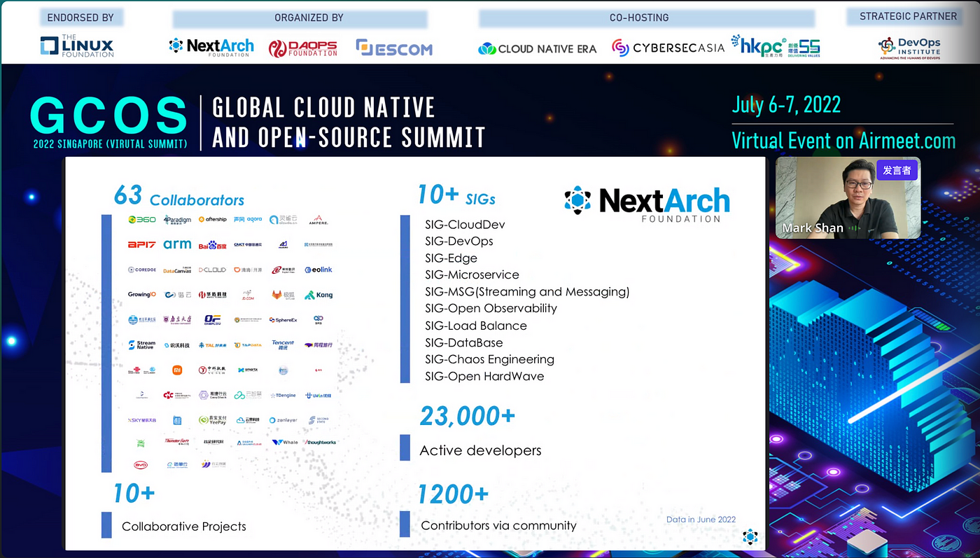Click the small NextArch icon at slide corner
The height and width of the screenshot is (558, 980).
(750, 536)
